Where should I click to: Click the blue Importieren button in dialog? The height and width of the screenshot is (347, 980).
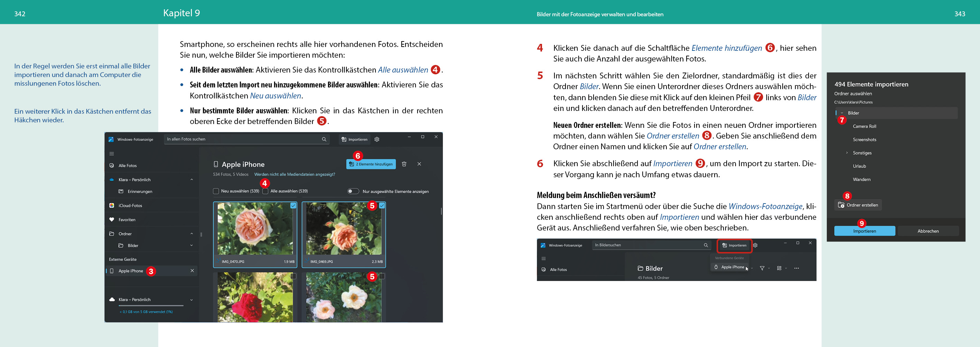[x=864, y=231]
